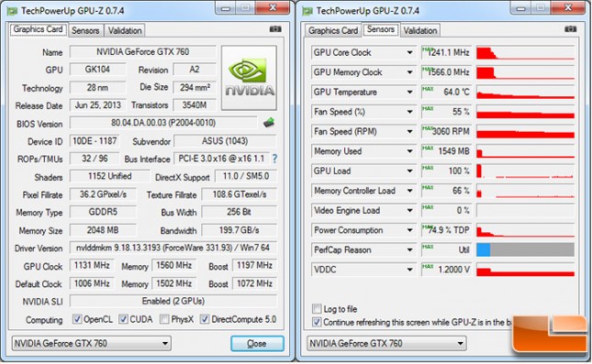Viewport: 592px width, 364px height.
Task: Switch to the Graphics Card tab in the right window
Action: click(333, 30)
